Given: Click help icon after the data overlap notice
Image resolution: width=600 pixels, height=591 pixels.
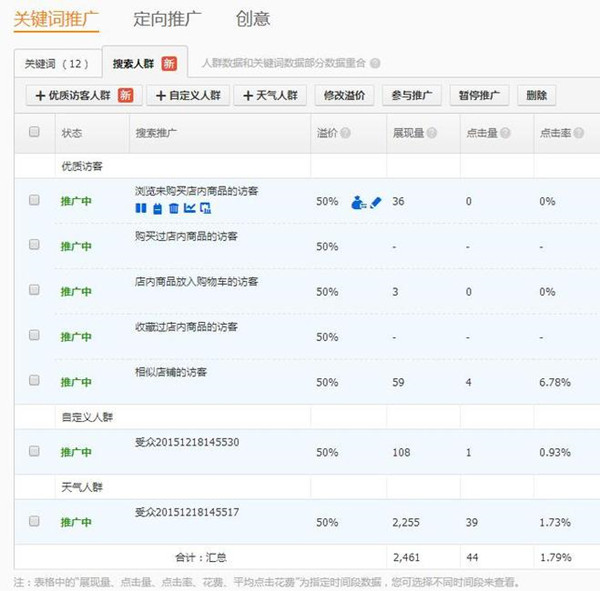Looking at the screenshot, I should pyautogui.click(x=375, y=63).
